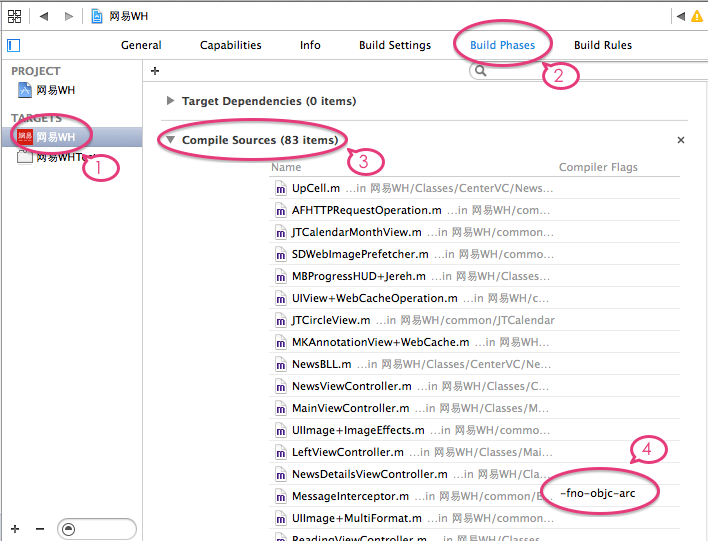This screenshot has width=708, height=541.
Task: Add a new build phase with plus
Action: pos(155,71)
